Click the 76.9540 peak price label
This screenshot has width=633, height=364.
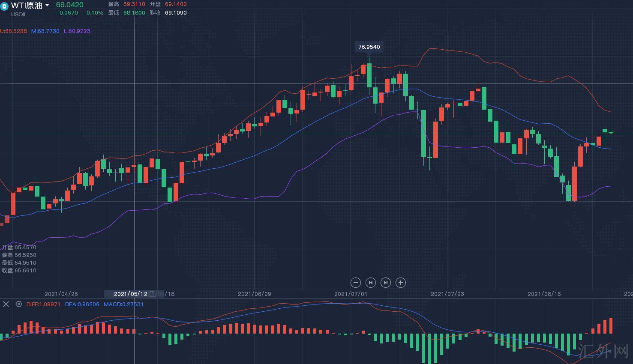pyautogui.click(x=369, y=47)
